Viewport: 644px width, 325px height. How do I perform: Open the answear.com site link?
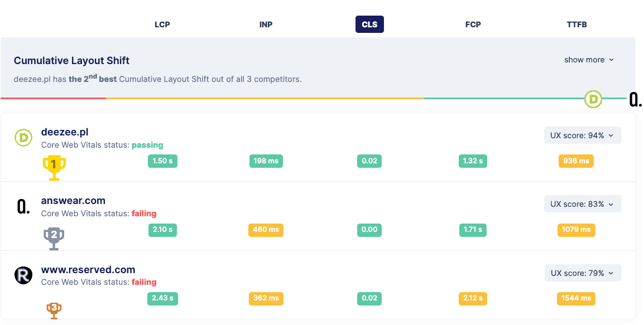click(x=73, y=201)
